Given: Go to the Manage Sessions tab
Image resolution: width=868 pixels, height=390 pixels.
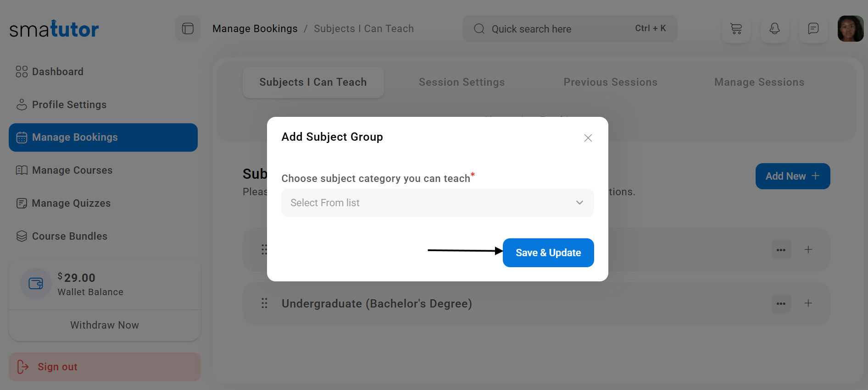Looking at the screenshot, I should pos(759,82).
